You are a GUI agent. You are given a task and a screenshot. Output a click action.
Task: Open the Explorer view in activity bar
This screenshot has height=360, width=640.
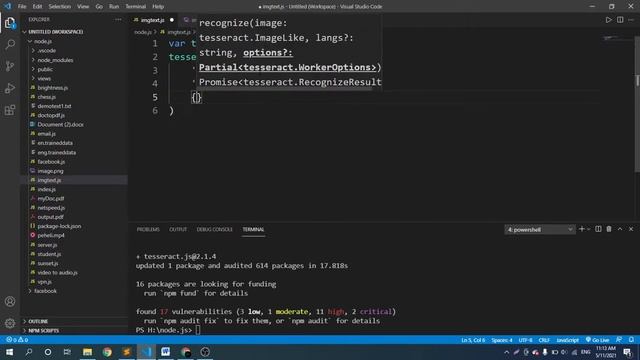[10, 23]
